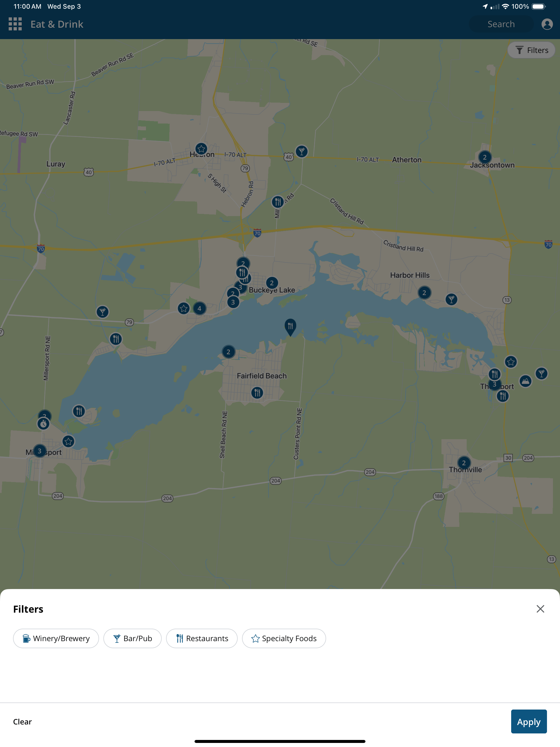This screenshot has width=560, height=747.
Task: Select the star marker at Hebron
Action: (x=201, y=149)
